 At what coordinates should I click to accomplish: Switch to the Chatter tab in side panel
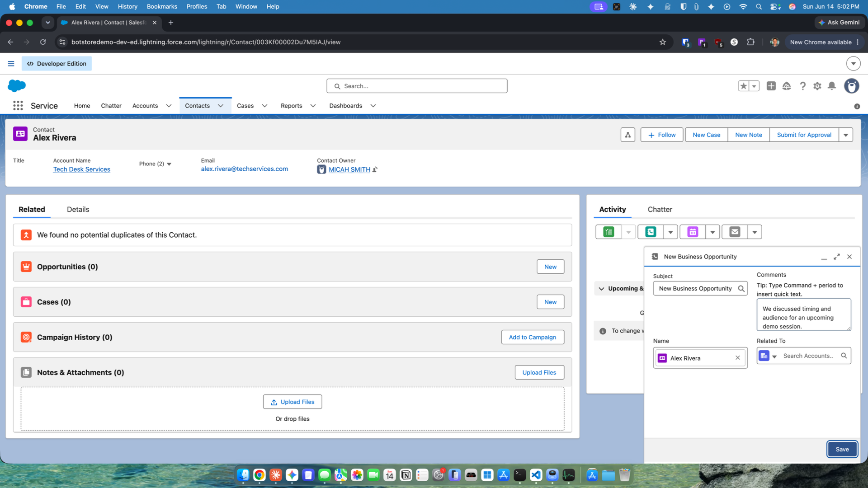(x=660, y=209)
